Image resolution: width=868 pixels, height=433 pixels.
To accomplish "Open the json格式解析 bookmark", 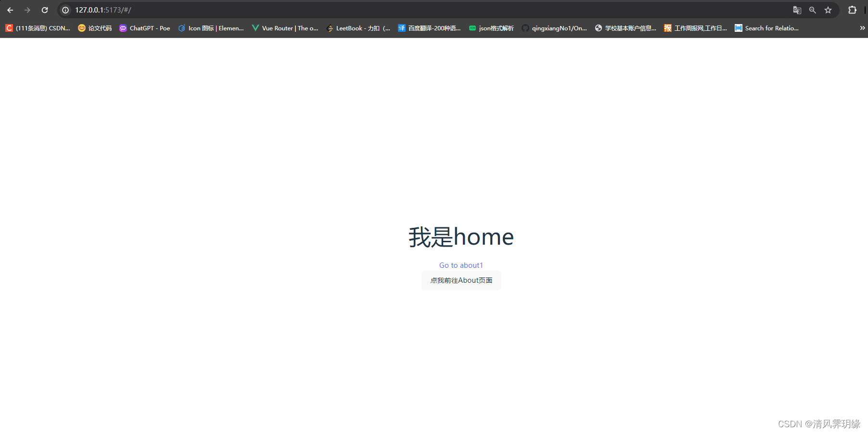I will coord(491,28).
